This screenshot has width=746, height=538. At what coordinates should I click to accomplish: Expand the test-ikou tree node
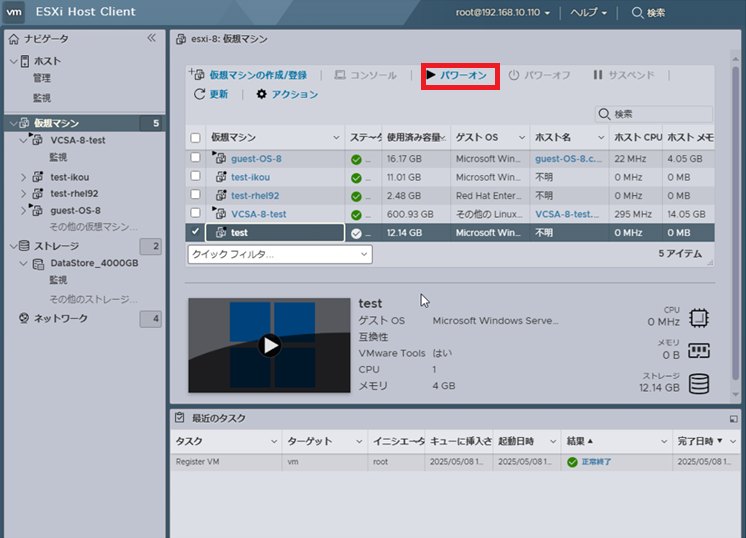[x=24, y=177]
